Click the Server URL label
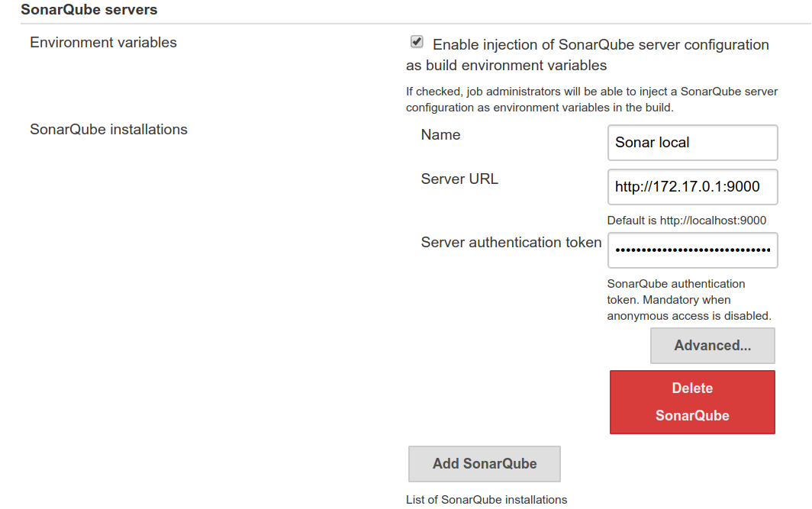The width and height of the screenshot is (812, 509). pyautogui.click(x=459, y=179)
